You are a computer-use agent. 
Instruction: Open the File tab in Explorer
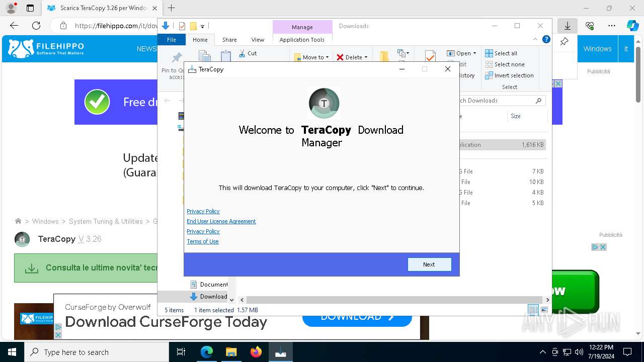click(x=172, y=40)
